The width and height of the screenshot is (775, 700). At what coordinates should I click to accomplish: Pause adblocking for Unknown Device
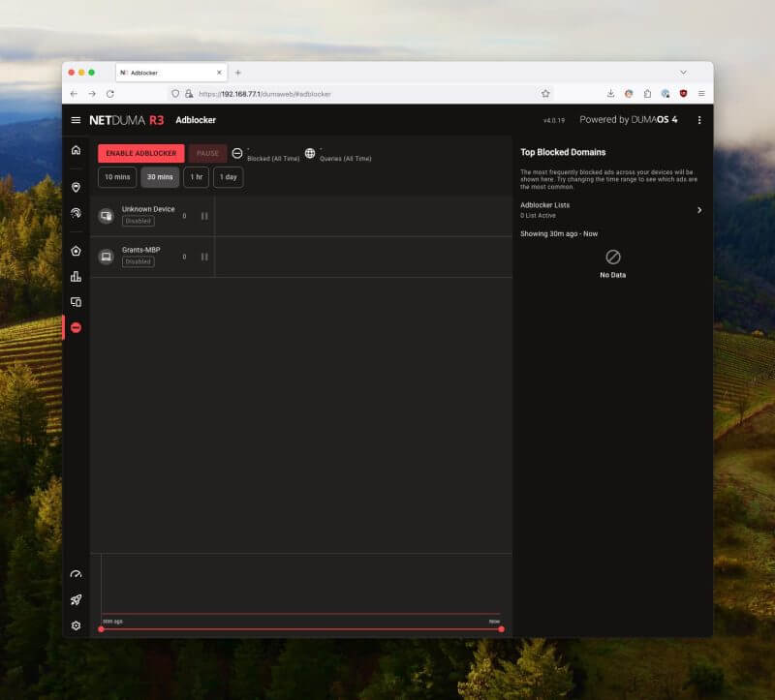point(204,216)
